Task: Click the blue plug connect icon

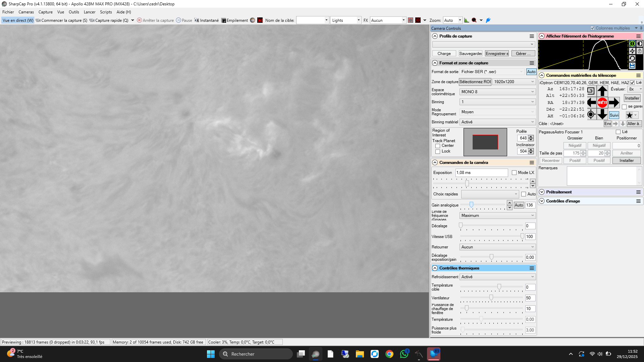Action: click(x=488, y=20)
